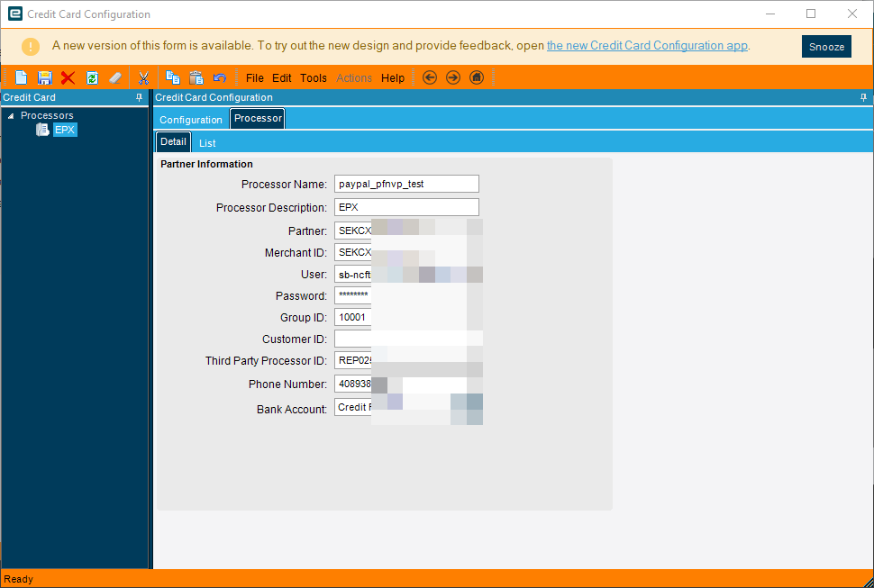Select the List sub-tab
The width and height of the screenshot is (874, 588).
pyautogui.click(x=207, y=143)
